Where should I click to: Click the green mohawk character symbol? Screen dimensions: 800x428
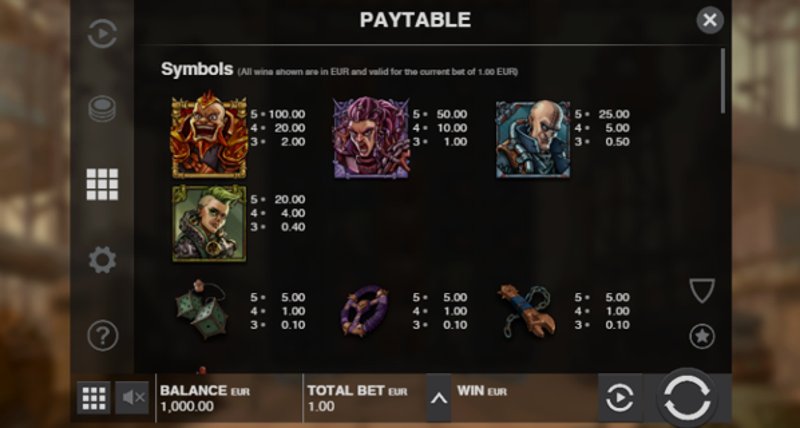209,224
